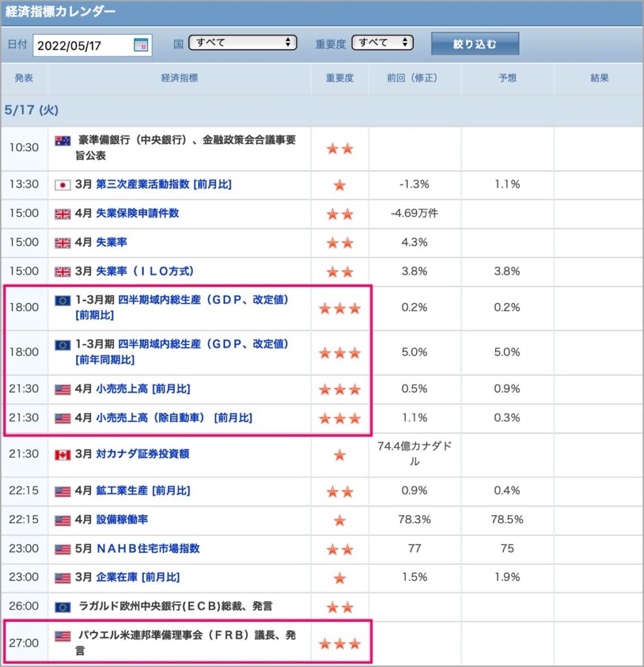Screen dimensions: 644x667
Task: Click the -4.69万件 previous value
Action: coord(414,213)
